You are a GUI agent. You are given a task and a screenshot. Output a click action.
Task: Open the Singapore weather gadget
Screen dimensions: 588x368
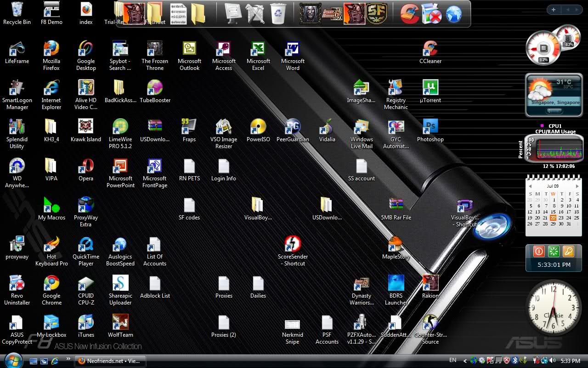click(554, 96)
